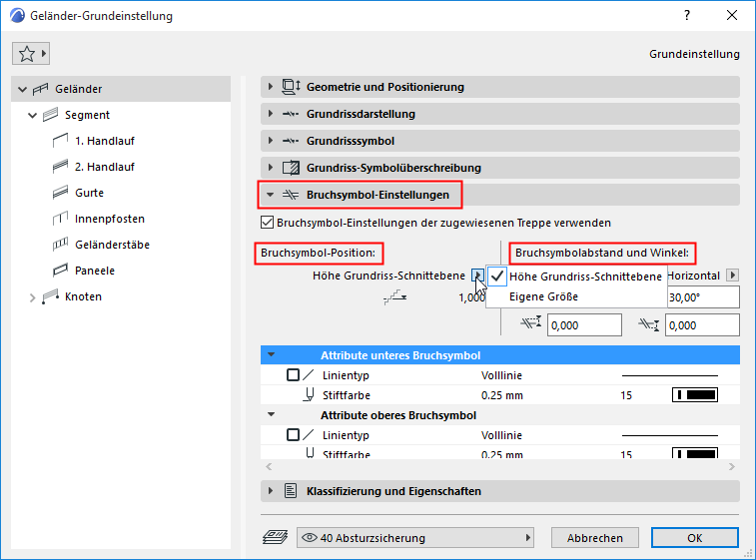The height and width of the screenshot is (560, 756).
Task: Click the 30,00° angle input field
Action: pos(703,296)
